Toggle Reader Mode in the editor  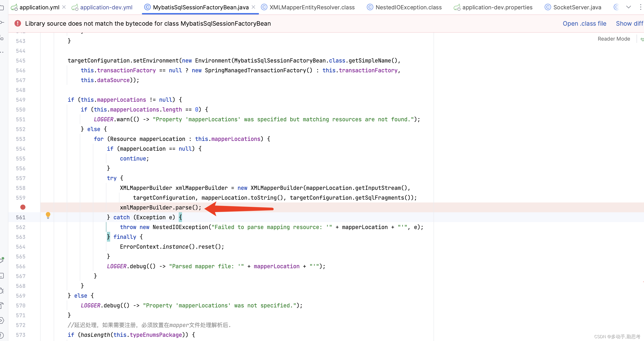[614, 38]
